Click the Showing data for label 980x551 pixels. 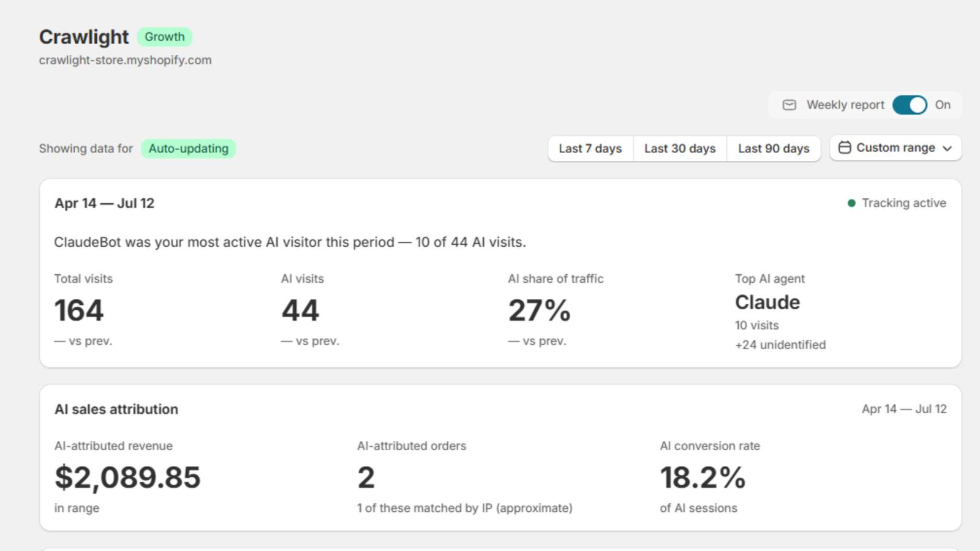86,149
